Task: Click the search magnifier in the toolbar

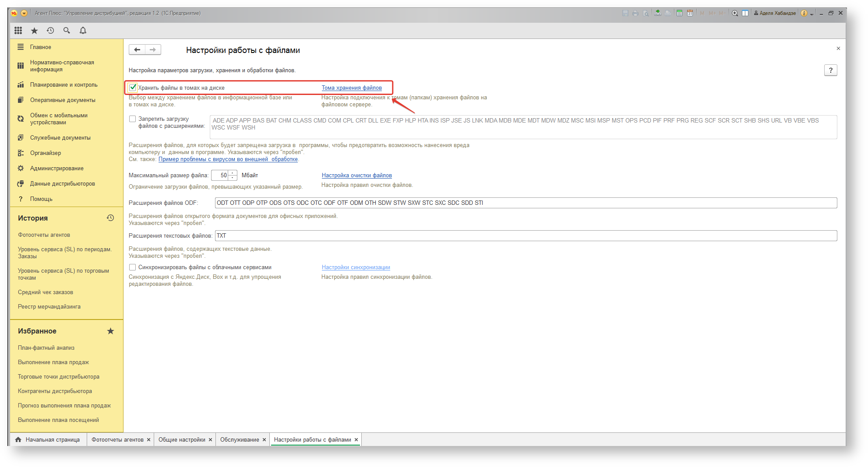Action: [67, 31]
